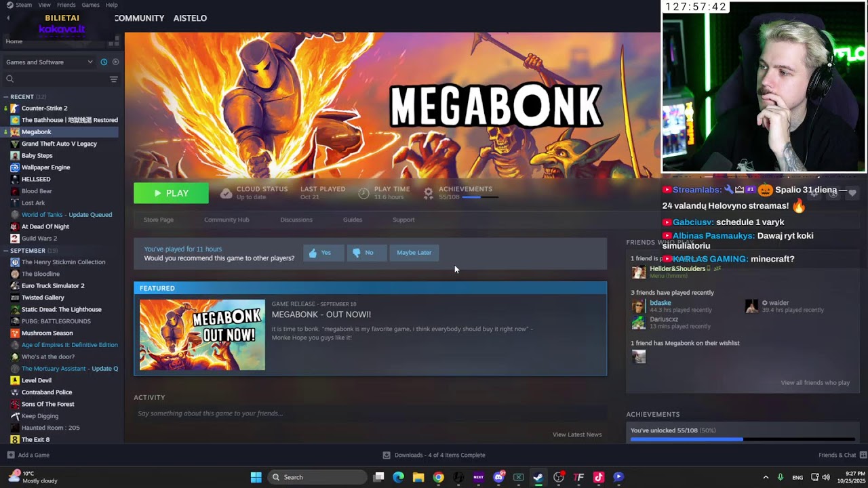
Task: Click the taskbar Search box
Action: click(317, 477)
